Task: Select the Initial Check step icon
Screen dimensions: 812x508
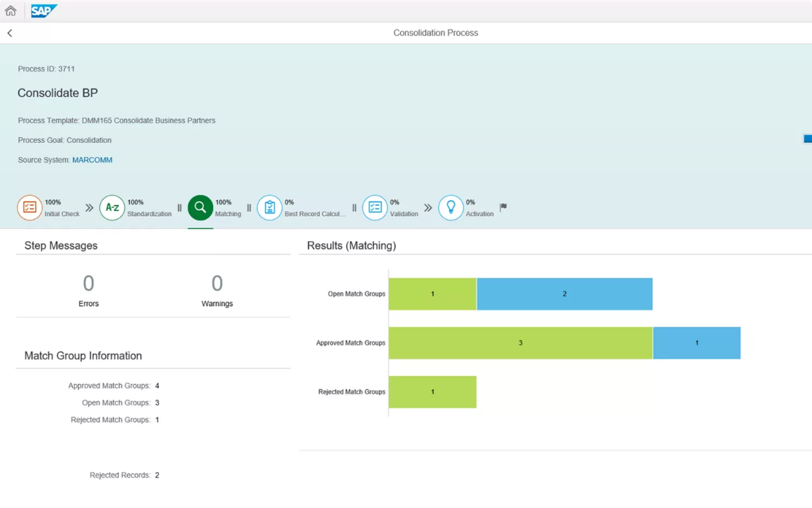Action: click(x=30, y=208)
